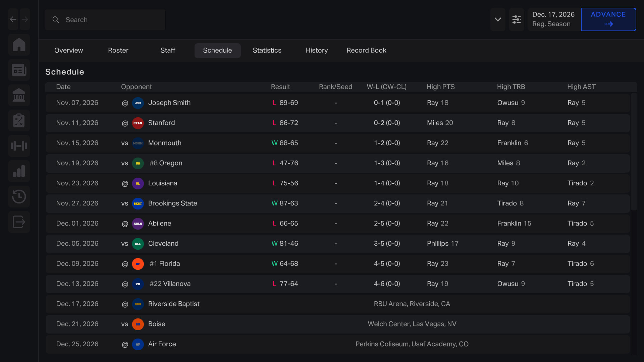Open the dumbbell training icon

click(x=19, y=146)
